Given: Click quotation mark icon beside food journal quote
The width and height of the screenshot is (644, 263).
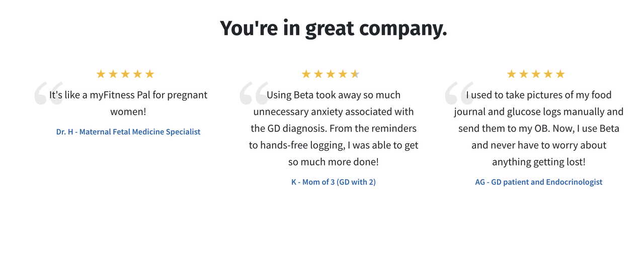Looking at the screenshot, I should click(459, 94).
